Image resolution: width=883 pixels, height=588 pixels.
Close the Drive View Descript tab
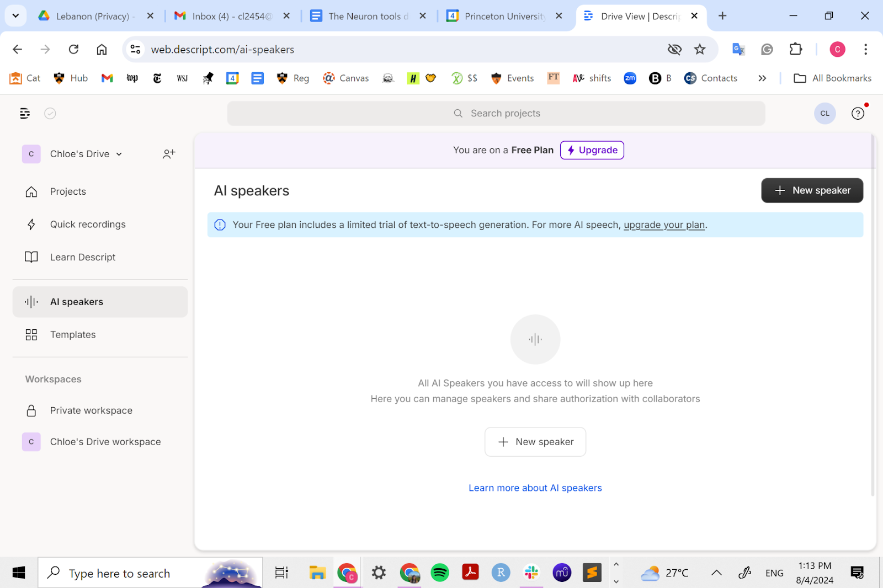pos(694,16)
